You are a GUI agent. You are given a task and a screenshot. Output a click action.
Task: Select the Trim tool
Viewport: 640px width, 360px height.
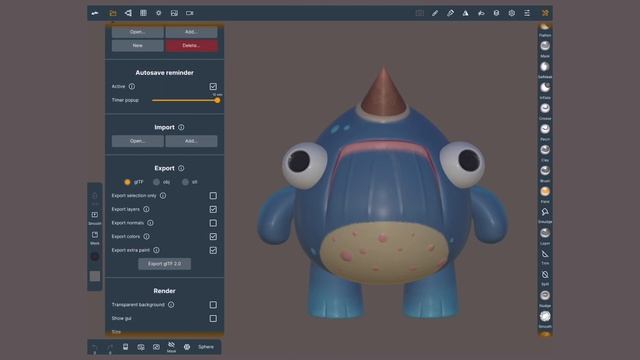click(x=545, y=256)
